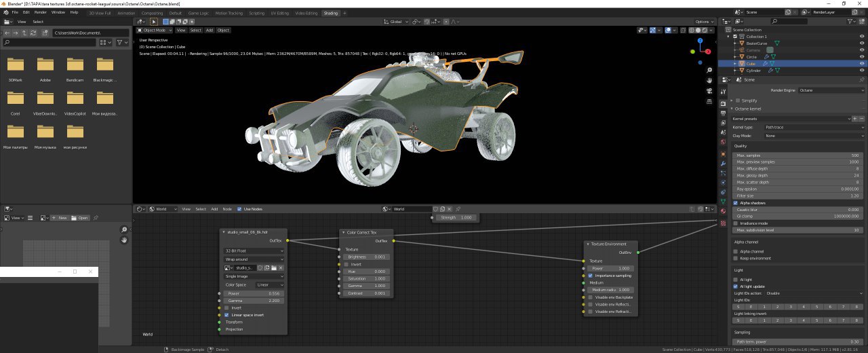
Task: Uncheck Importance sampling option
Action: [591, 276]
